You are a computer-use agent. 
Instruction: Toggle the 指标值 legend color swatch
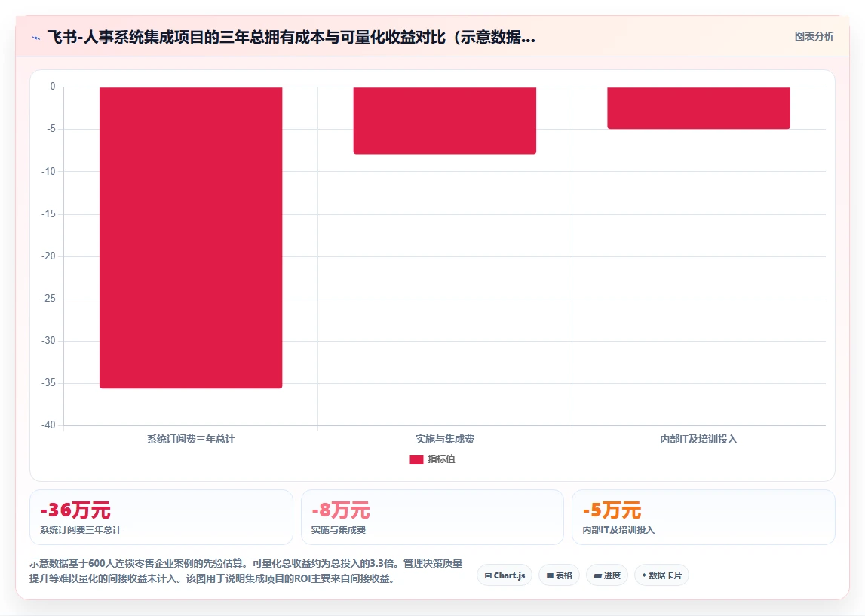coord(416,459)
